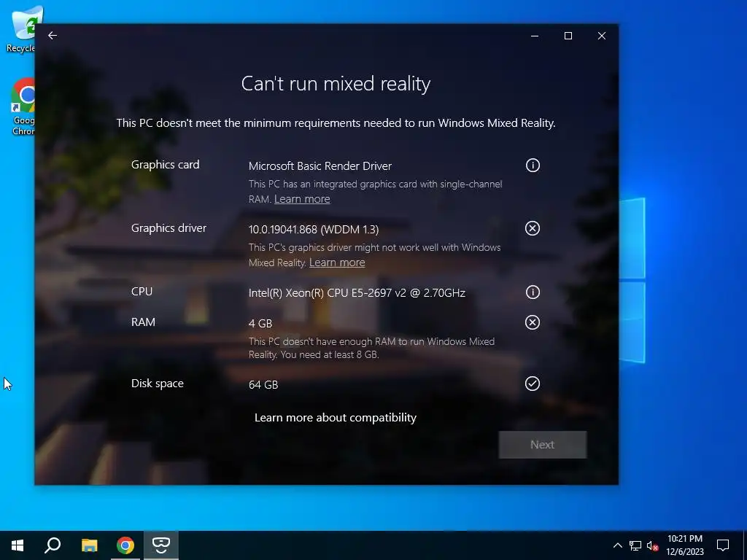Viewport: 747px width, 560px height.
Task: Close the Mixed Reality Portal window
Action: [602, 36]
